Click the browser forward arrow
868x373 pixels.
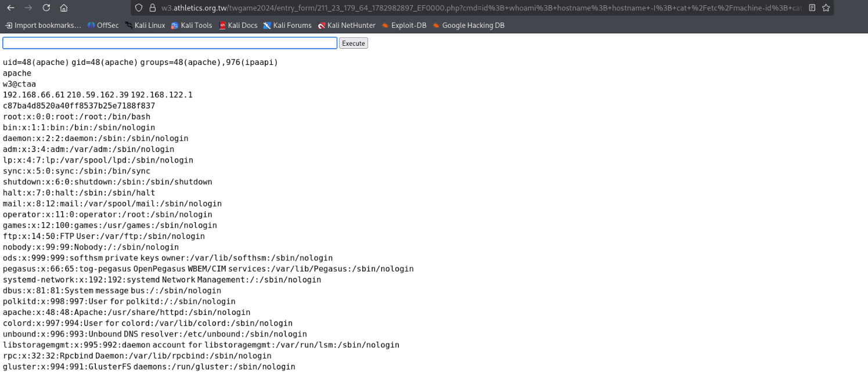click(x=28, y=8)
